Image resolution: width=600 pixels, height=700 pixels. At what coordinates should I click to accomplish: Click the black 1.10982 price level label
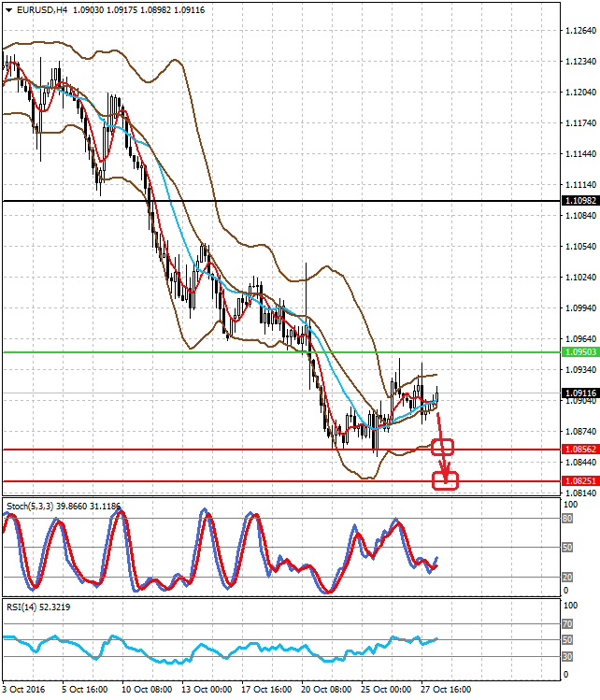pyautogui.click(x=580, y=201)
